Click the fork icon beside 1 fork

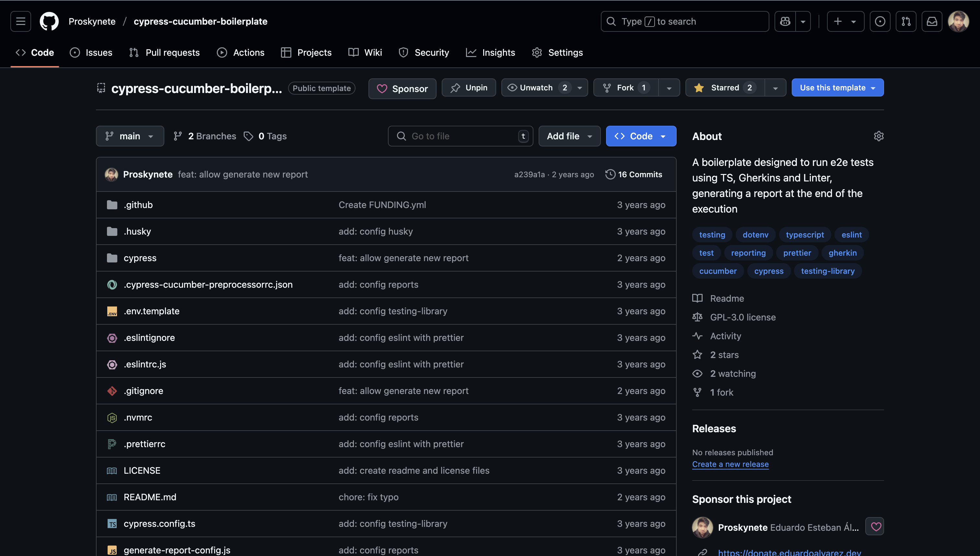[x=697, y=392]
